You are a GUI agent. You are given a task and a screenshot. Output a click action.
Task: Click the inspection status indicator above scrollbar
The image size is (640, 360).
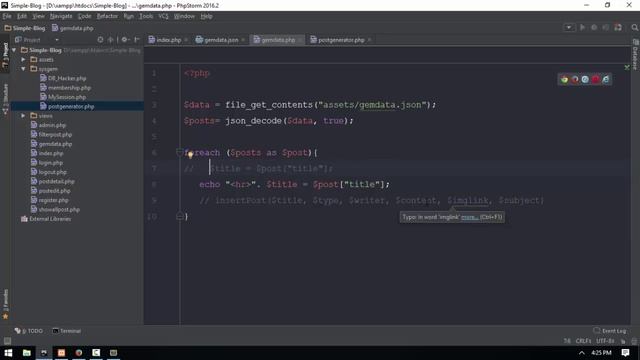click(627, 67)
